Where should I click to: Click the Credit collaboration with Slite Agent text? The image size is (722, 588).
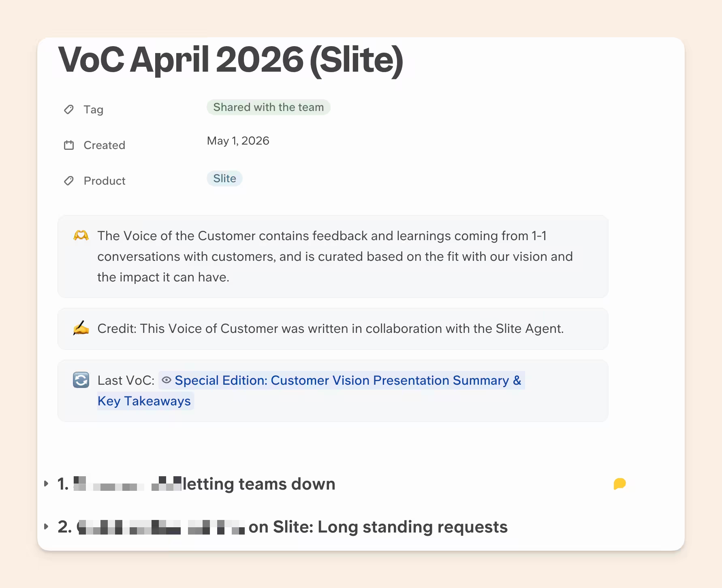(x=331, y=328)
